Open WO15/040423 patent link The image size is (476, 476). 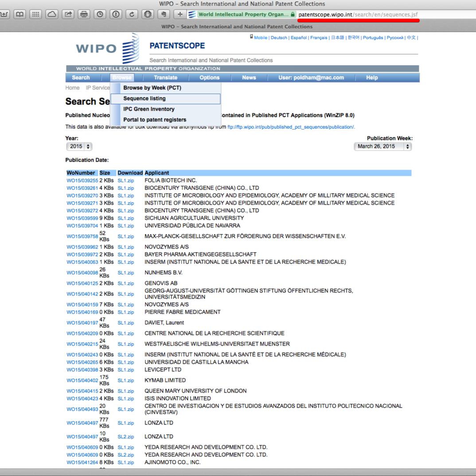(82, 398)
